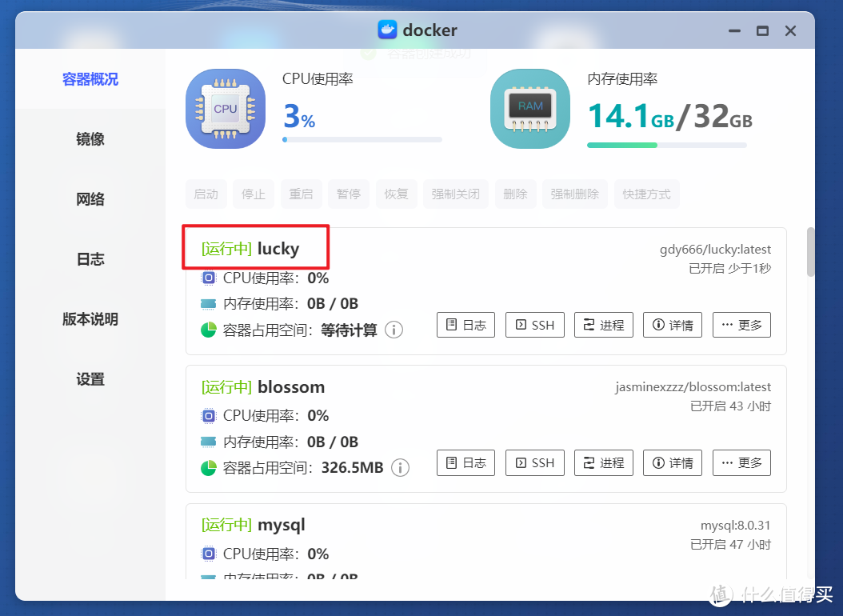Select 设置 in the left sidebar
The height and width of the screenshot is (616, 843).
pyautogui.click(x=90, y=378)
